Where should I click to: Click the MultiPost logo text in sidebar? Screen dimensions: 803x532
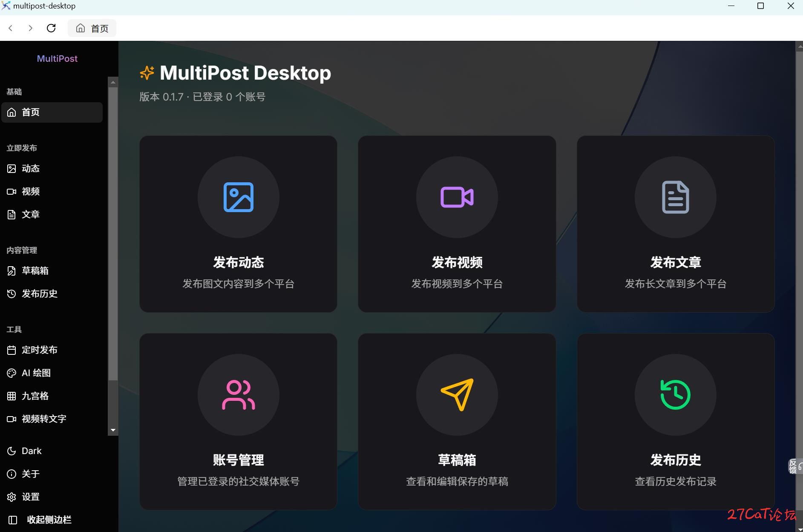pyautogui.click(x=57, y=59)
